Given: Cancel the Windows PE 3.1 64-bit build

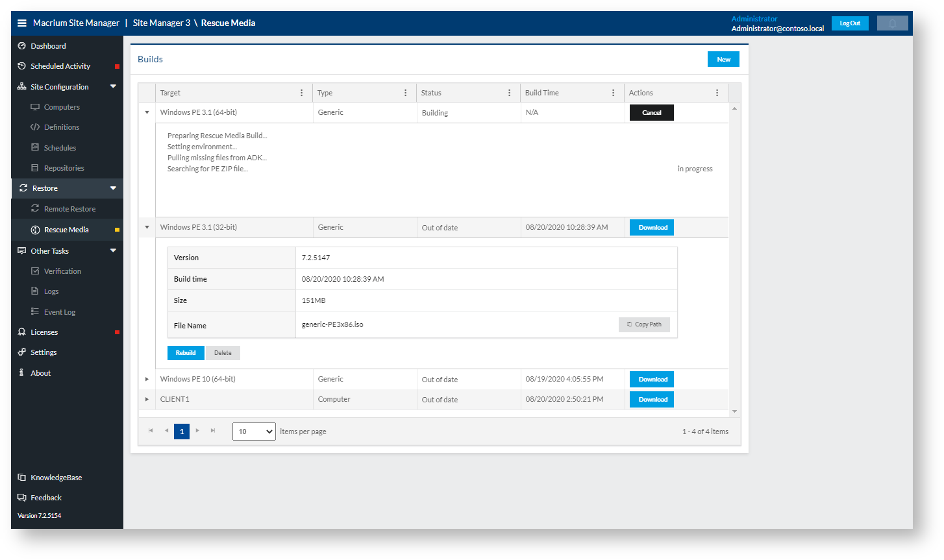Looking at the screenshot, I should coord(652,113).
